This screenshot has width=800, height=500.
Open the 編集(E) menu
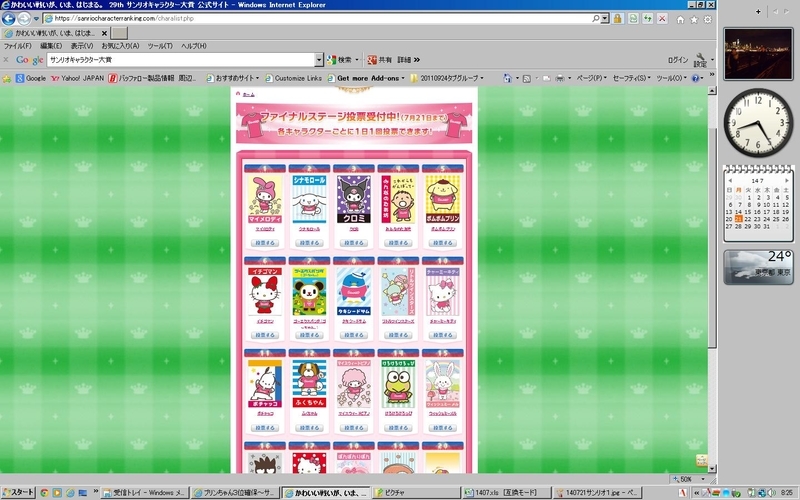51,46
